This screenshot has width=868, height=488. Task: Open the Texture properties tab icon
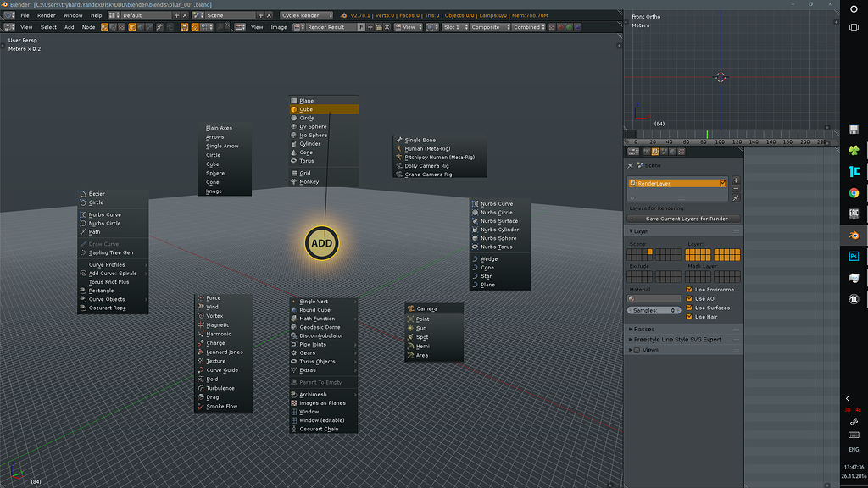(x=682, y=152)
